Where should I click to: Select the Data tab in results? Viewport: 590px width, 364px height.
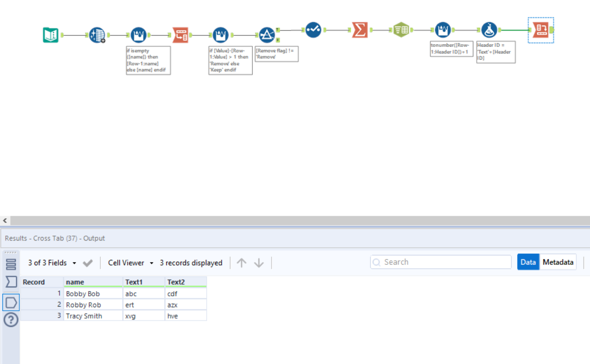(528, 262)
